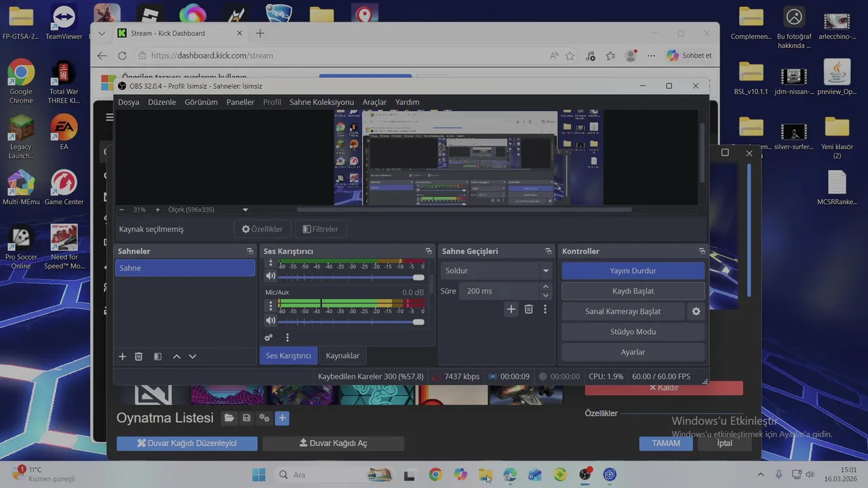This screenshot has width=868, height=488.
Task: Enable Stüdyo Modu
Action: (633, 332)
